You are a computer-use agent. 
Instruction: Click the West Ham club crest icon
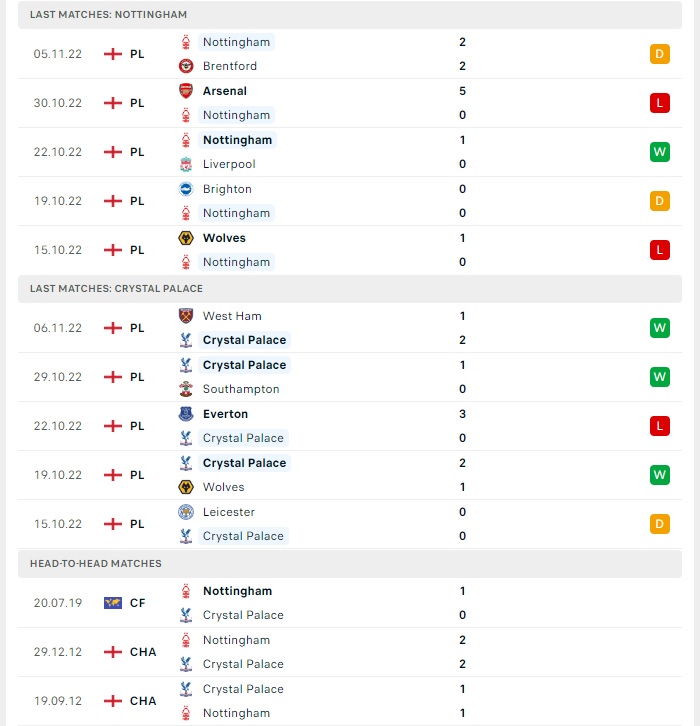[186, 316]
